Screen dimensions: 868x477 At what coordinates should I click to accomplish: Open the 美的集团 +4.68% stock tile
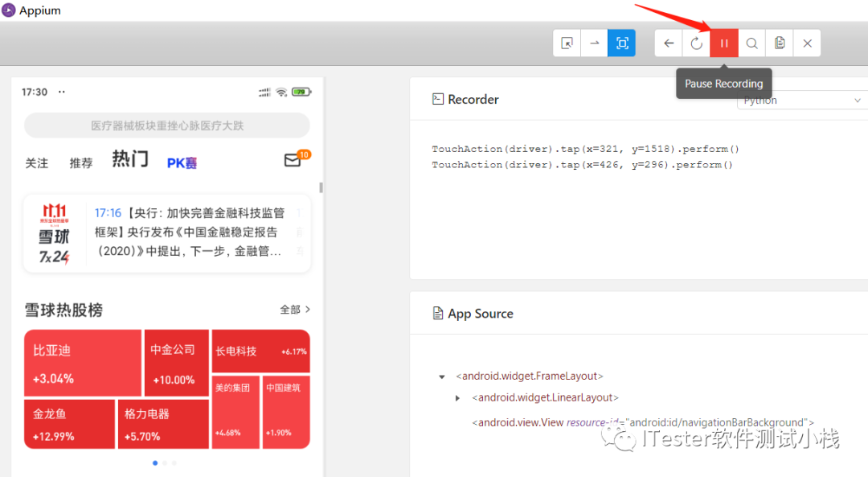[235, 412]
